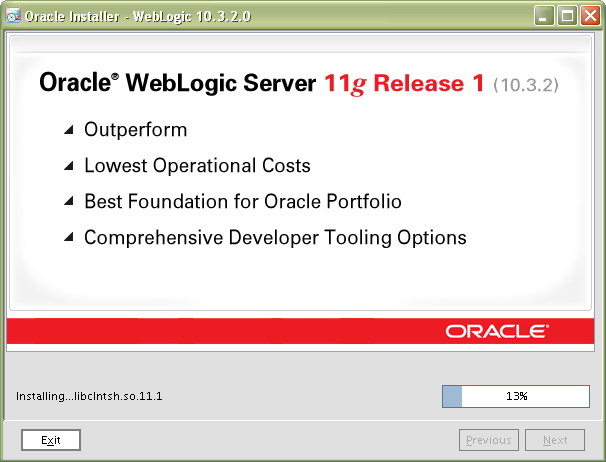
Task: Click the triangle bullet beside Outperform
Action: pyautogui.click(x=68, y=130)
